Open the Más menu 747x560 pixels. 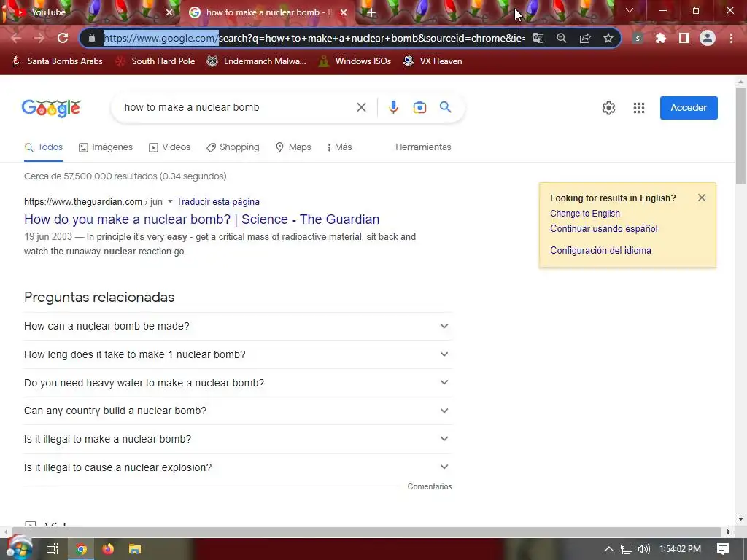pyautogui.click(x=340, y=147)
